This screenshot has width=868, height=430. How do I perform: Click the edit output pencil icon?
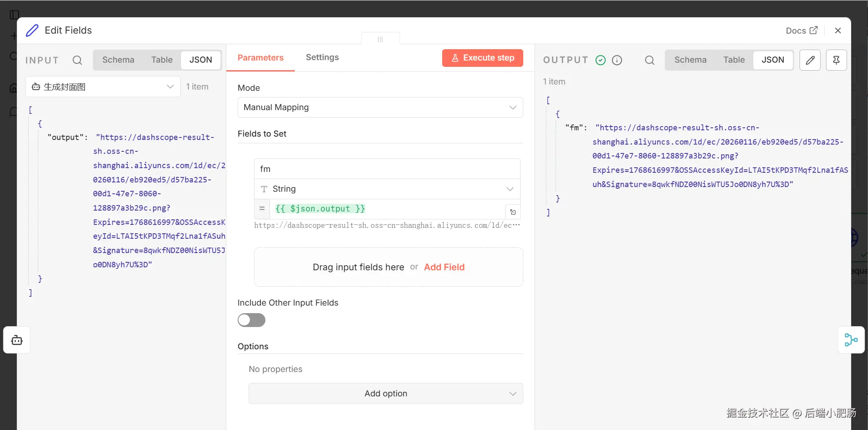(x=810, y=60)
